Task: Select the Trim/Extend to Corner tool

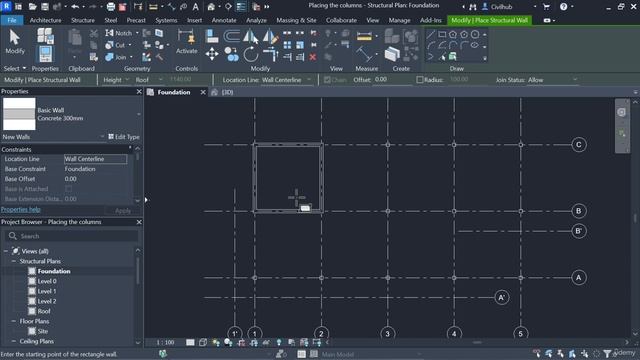Action: coord(270,54)
